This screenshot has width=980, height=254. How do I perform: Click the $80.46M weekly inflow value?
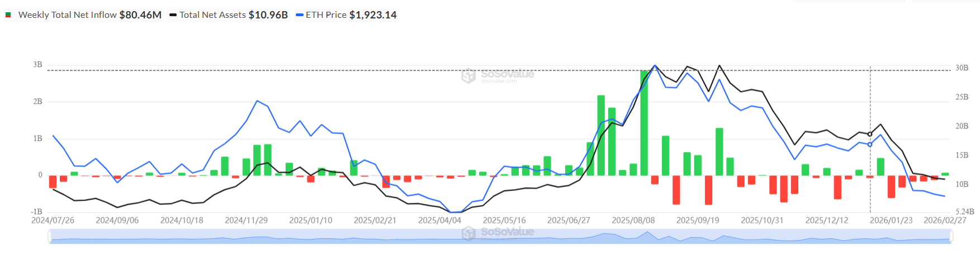click(x=140, y=15)
